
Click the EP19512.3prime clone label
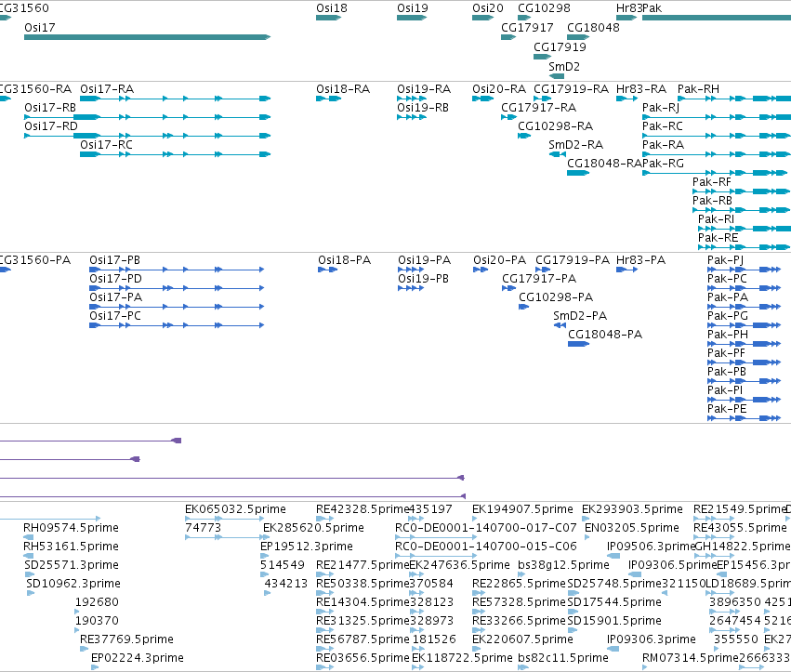click(306, 547)
